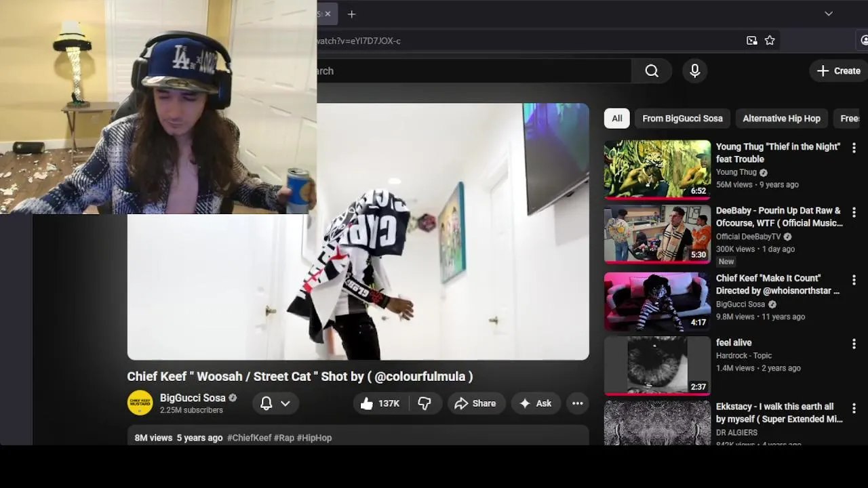Play Ekkstacy I walk this earth thumbnail
This screenshot has width=868, height=488.
coord(657,423)
